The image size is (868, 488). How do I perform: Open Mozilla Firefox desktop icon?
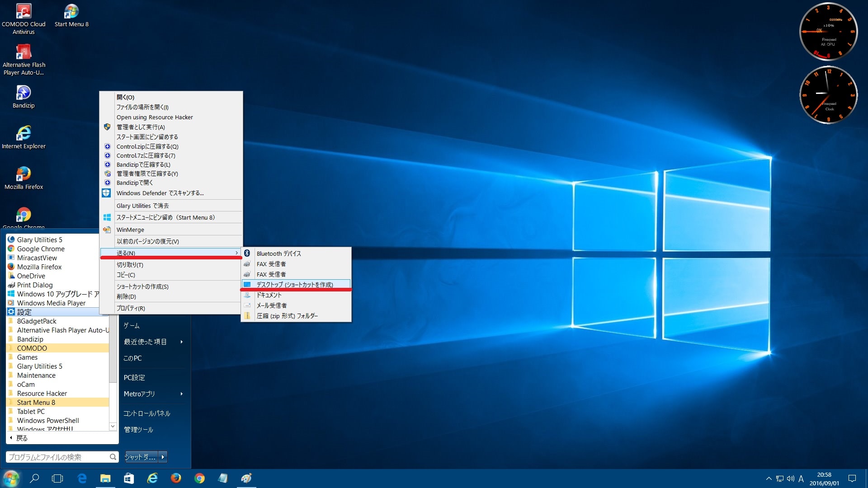24,178
